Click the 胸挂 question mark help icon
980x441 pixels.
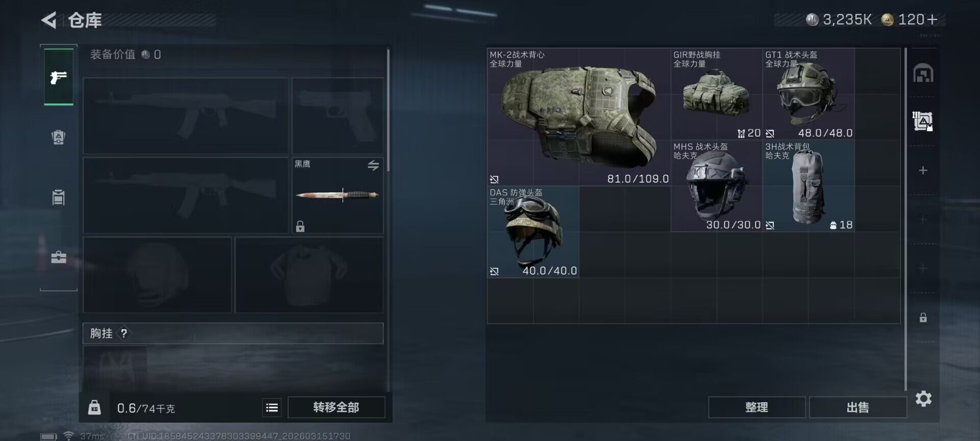tap(124, 333)
